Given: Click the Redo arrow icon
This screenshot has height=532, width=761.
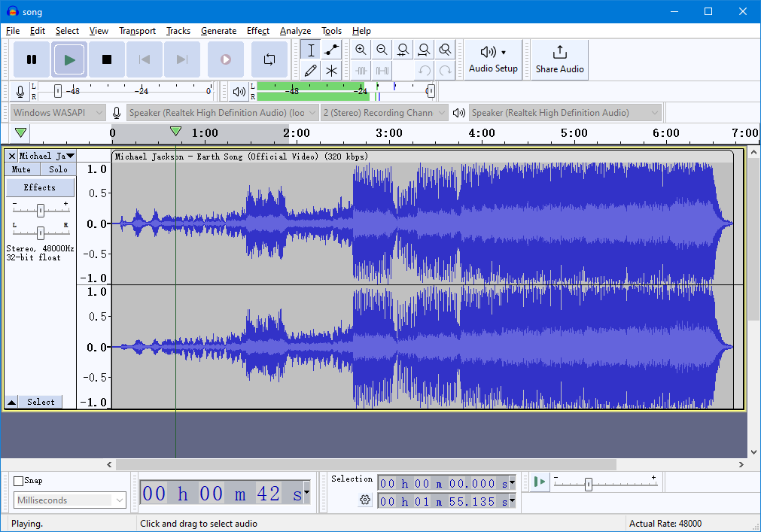Looking at the screenshot, I should [x=445, y=71].
